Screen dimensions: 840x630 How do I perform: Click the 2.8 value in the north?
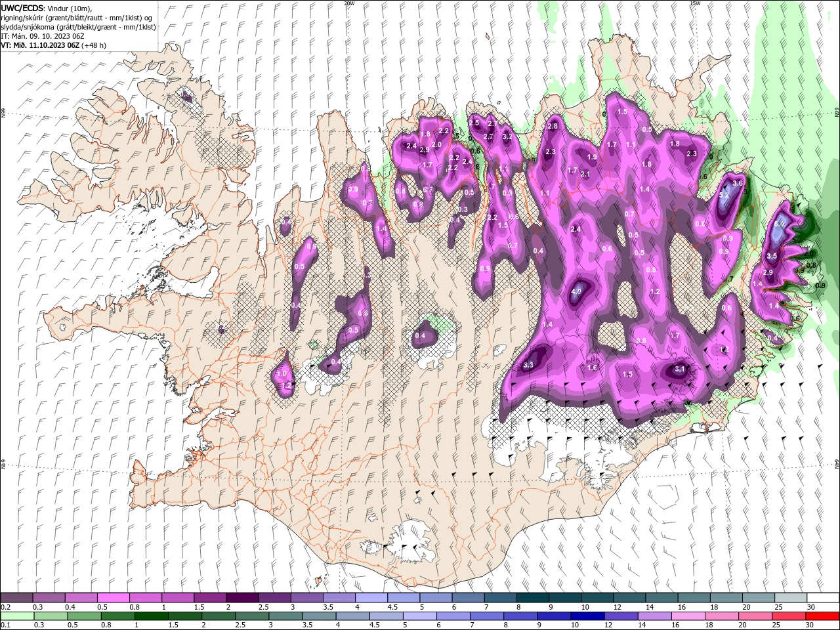point(553,126)
